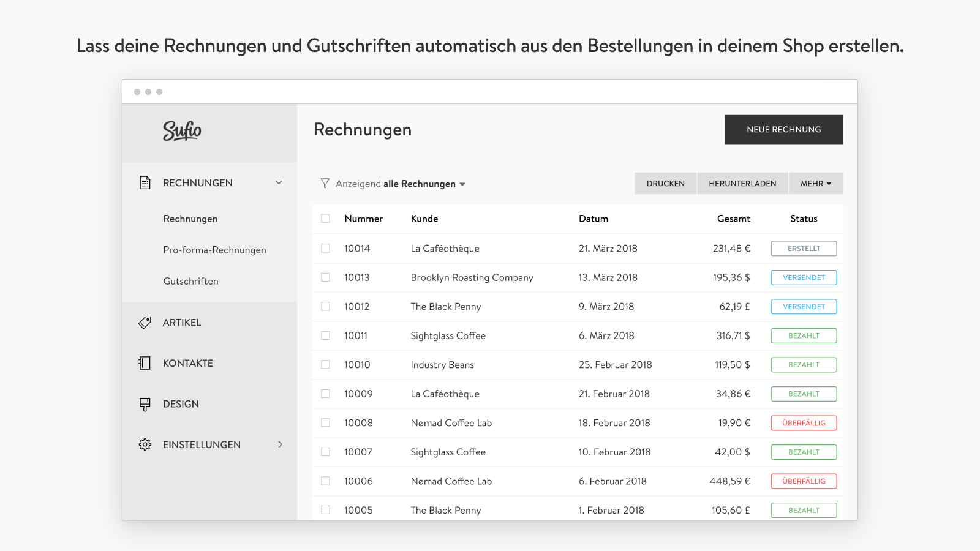Sort by the Nummer column header

tap(364, 219)
